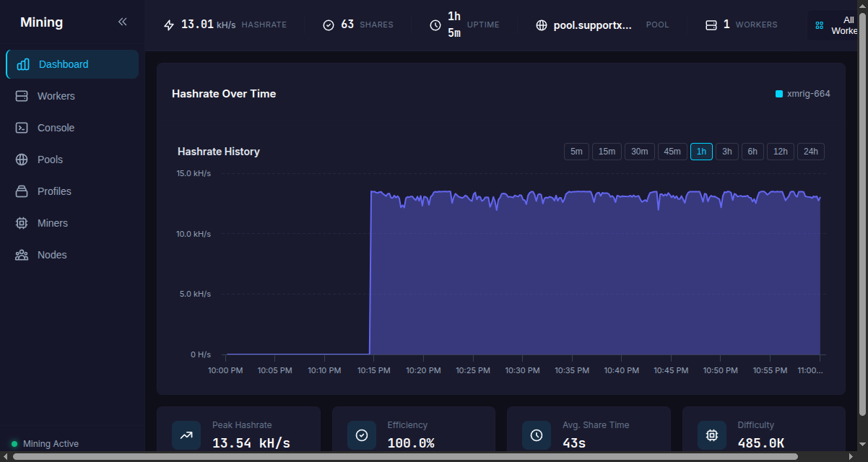Click the Pools globe icon

[x=22, y=160]
